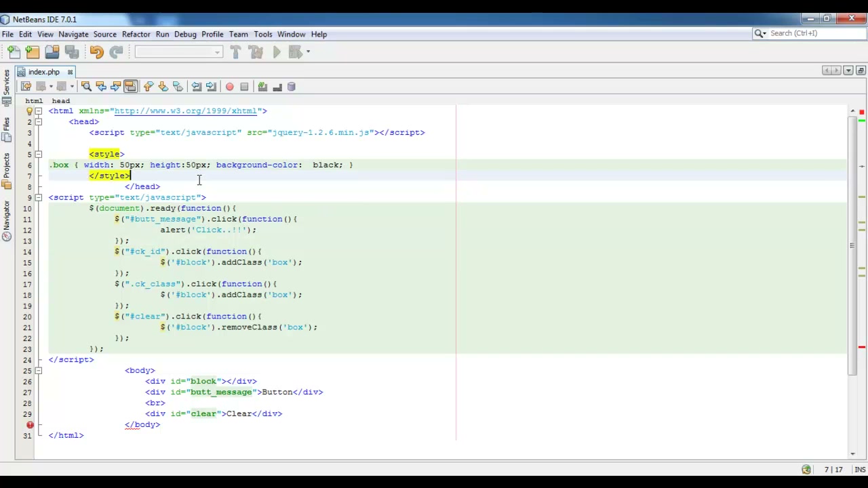Open the Forward history dropdown arrow
The image size is (868, 488).
point(71,87)
